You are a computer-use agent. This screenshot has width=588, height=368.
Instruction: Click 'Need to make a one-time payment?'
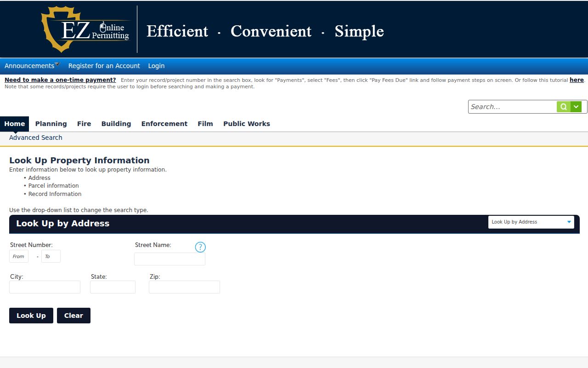point(60,80)
